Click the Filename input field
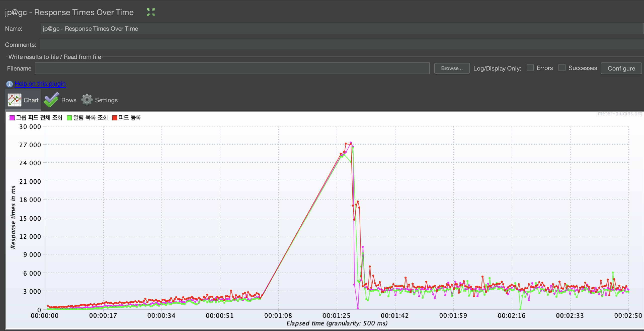 click(232, 69)
